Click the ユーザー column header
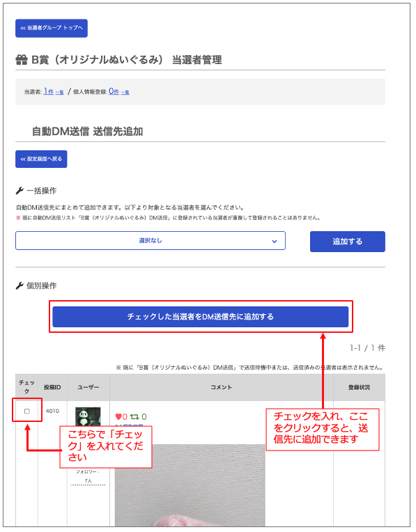The width and height of the screenshot is (416, 532). pos(88,387)
